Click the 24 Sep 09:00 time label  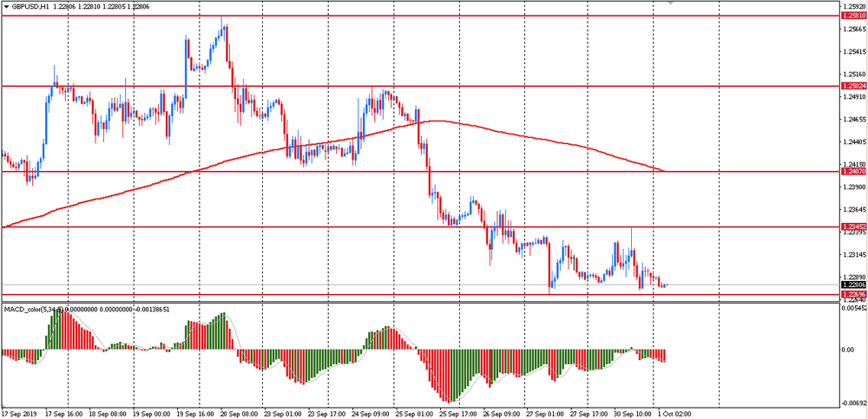pyautogui.click(x=371, y=414)
